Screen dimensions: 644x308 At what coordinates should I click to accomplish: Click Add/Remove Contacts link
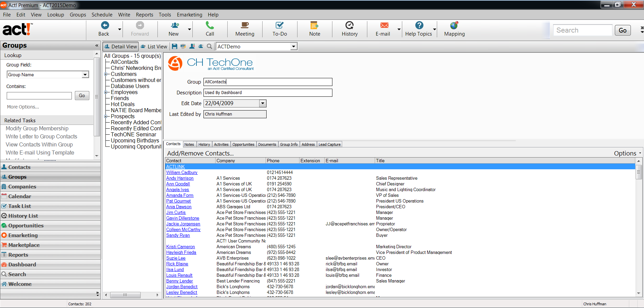coord(200,153)
